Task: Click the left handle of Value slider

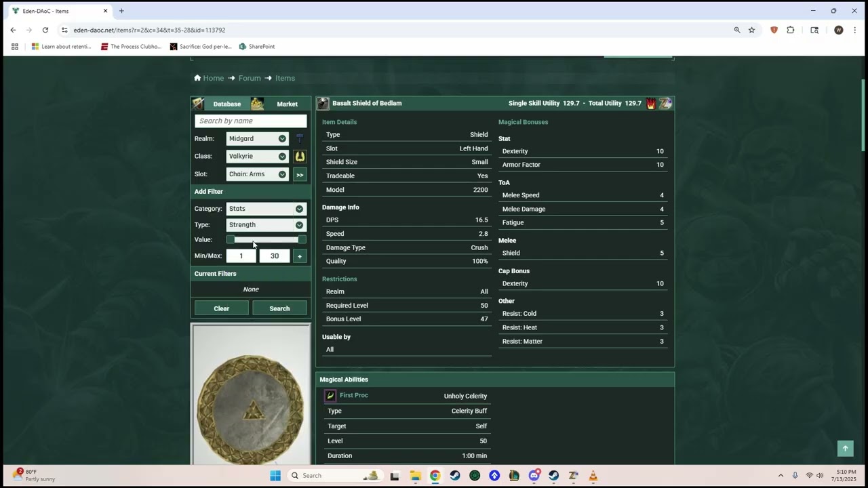Action: [231, 240]
